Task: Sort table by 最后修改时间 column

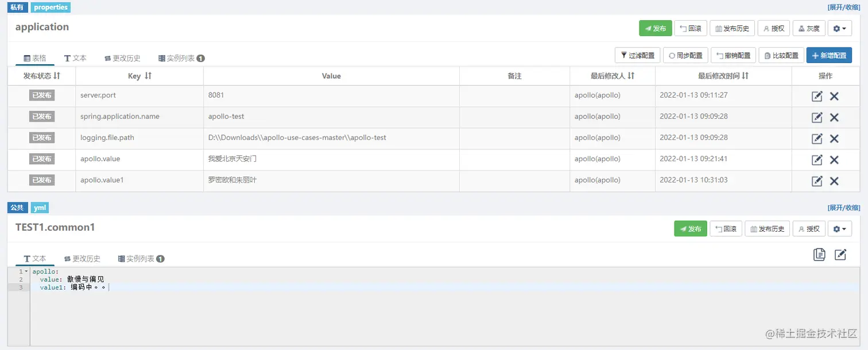Action: coord(745,76)
